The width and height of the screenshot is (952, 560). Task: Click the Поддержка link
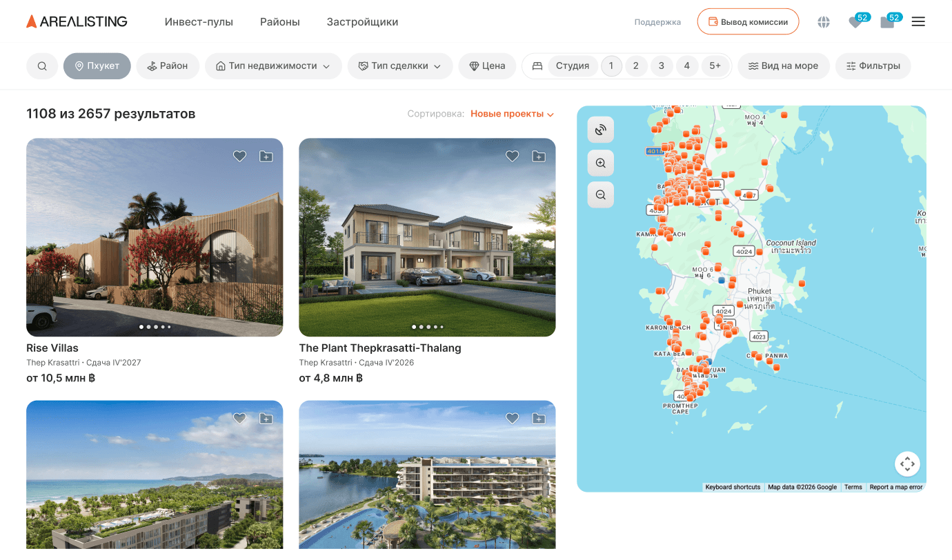pos(657,22)
